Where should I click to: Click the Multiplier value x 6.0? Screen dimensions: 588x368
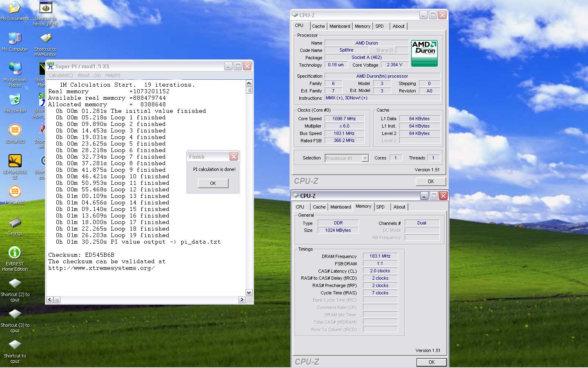click(x=345, y=126)
